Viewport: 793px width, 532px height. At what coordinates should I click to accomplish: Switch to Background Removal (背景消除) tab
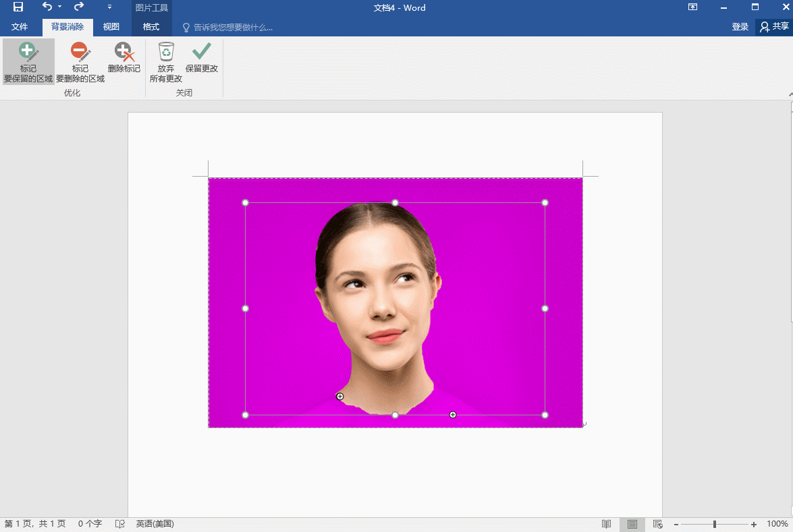pos(67,27)
